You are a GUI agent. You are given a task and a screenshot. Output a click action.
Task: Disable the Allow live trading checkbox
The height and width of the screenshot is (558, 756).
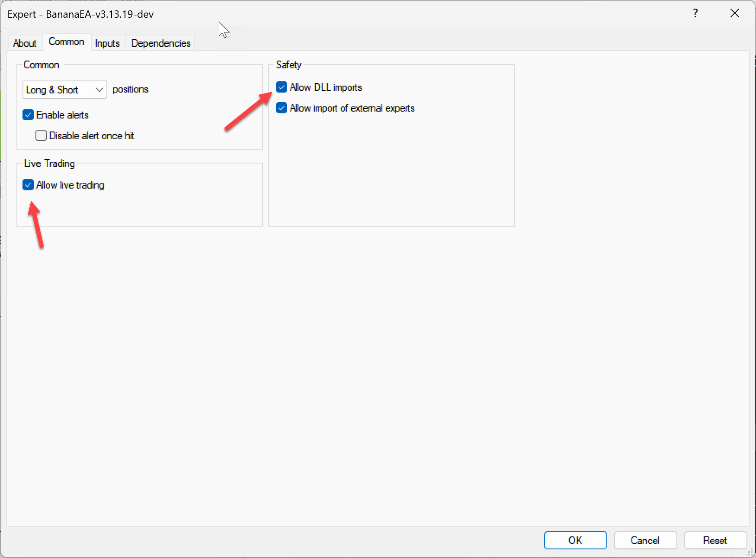point(28,185)
